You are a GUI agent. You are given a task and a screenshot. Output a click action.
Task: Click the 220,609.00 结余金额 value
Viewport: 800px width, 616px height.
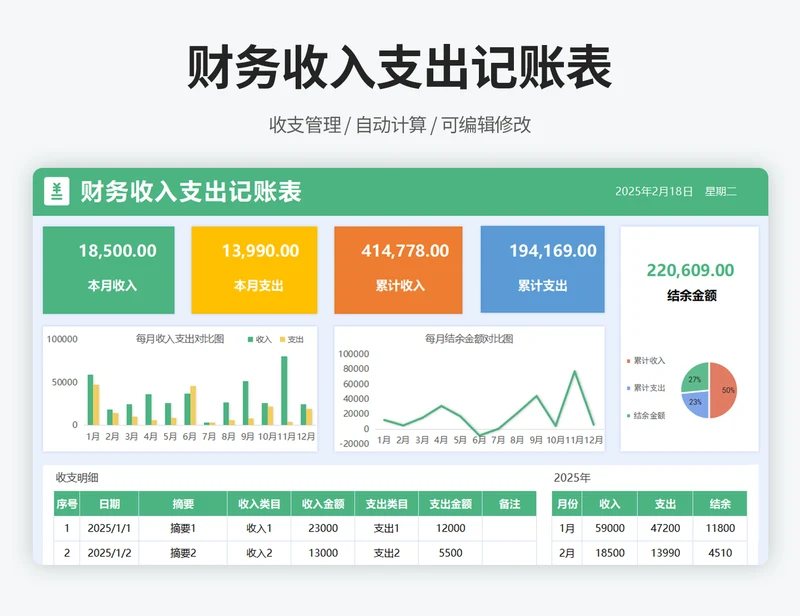click(690, 270)
